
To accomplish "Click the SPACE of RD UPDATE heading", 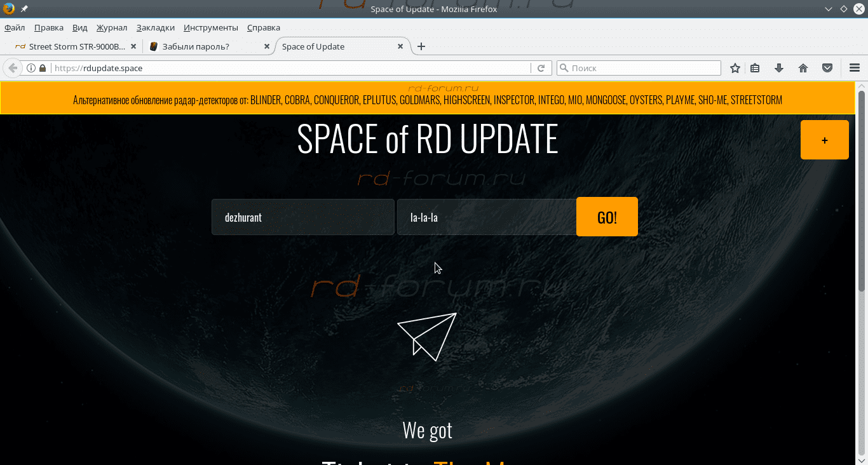I will tap(428, 139).
